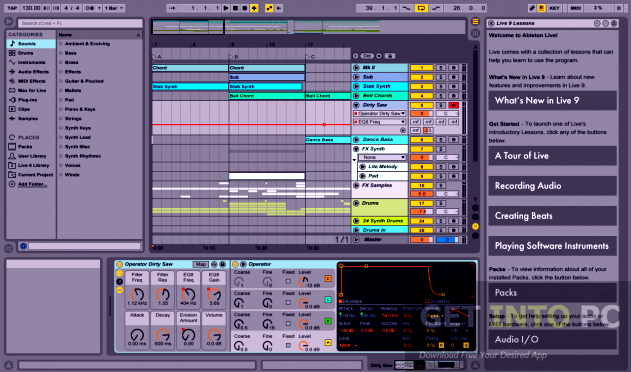The width and height of the screenshot is (631, 372).
Task: Solo the Mk II track
Action: (441, 68)
